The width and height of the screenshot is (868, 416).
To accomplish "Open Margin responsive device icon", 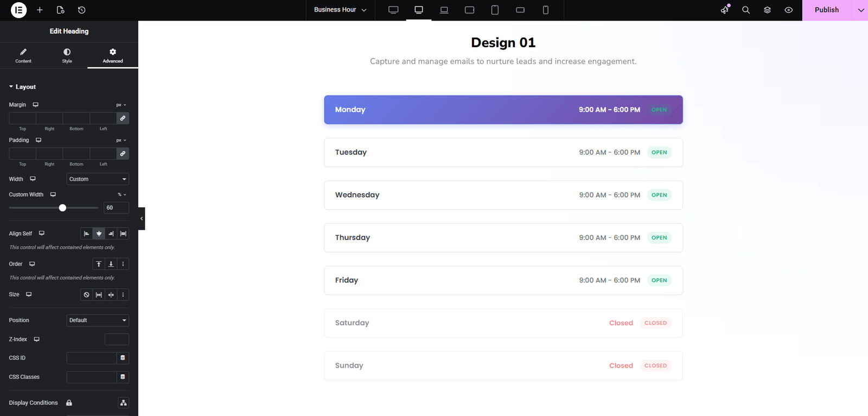I will pyautogui.click(x=35, y=104).
